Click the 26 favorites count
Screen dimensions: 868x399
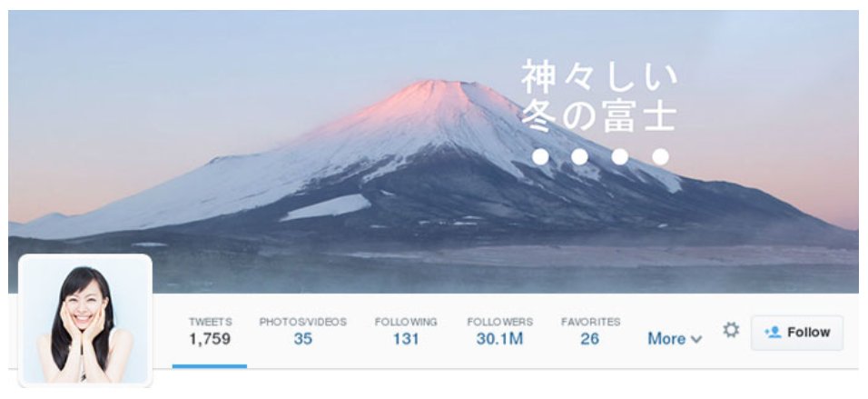tap(590, 339)
